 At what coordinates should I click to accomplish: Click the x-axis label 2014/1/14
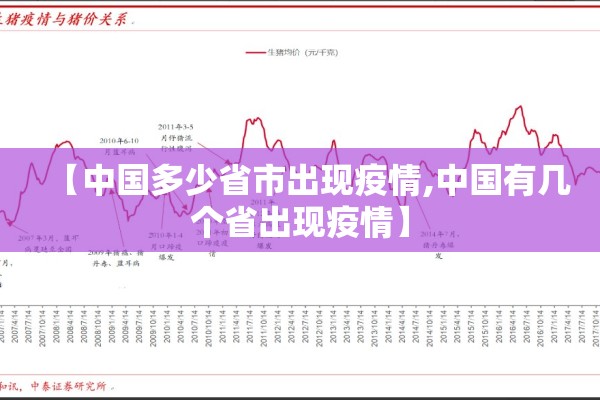(x=388, y=326)
